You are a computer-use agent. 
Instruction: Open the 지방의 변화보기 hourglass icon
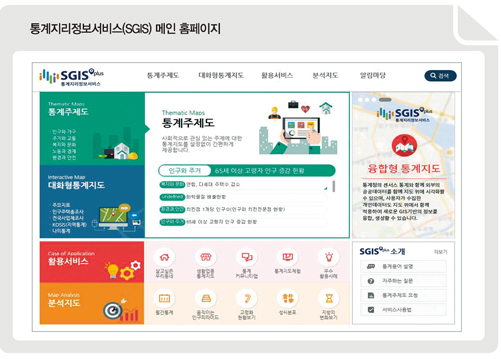(329, 298)
